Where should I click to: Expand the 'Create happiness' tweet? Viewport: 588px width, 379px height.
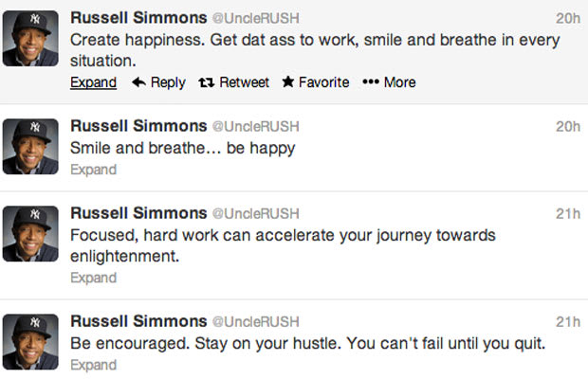click(x=93, y=82)
